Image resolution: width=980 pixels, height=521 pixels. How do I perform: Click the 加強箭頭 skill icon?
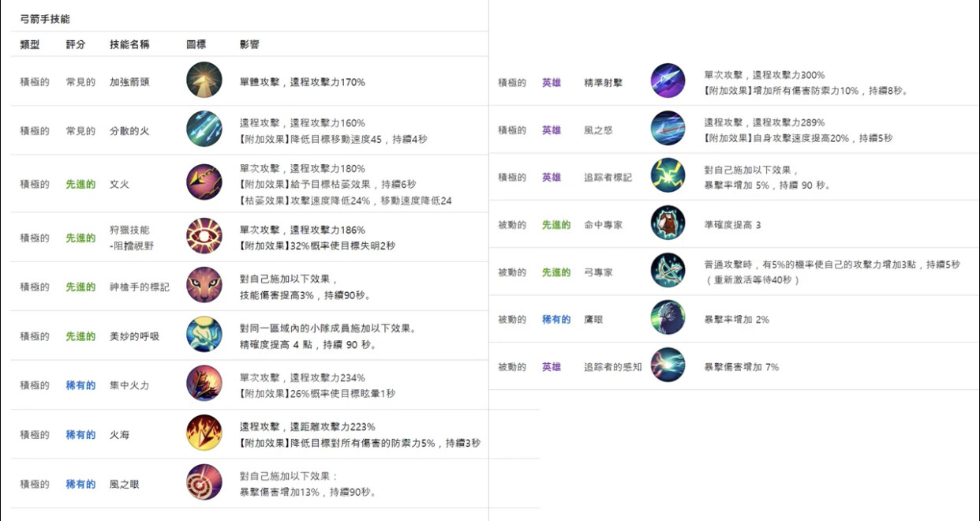point(204,80)
